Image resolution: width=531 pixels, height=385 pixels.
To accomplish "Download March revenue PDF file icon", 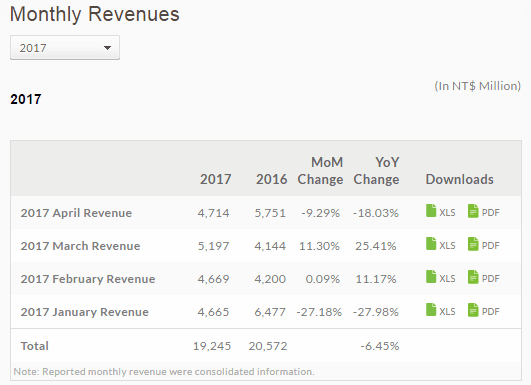I will 473,243.
